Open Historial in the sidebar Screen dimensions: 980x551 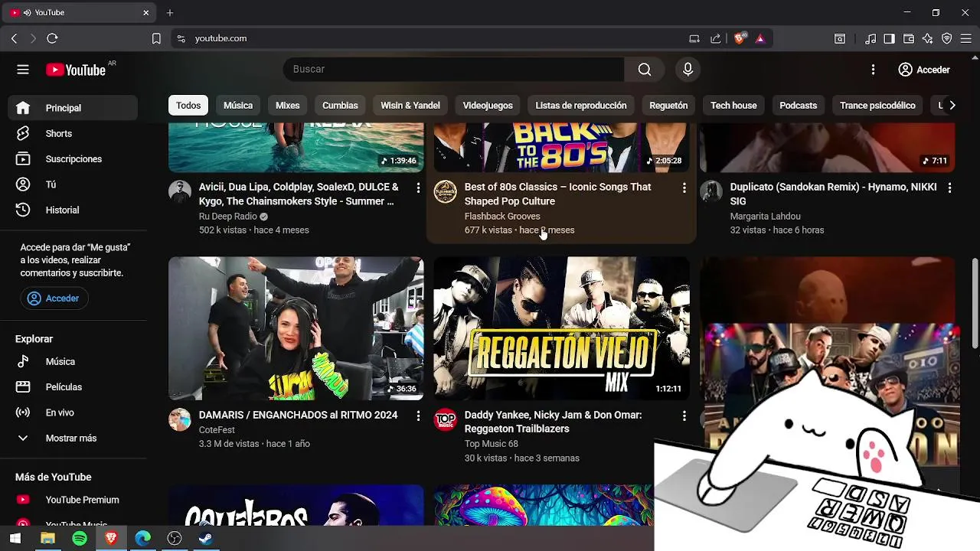(x=73, y=210)
